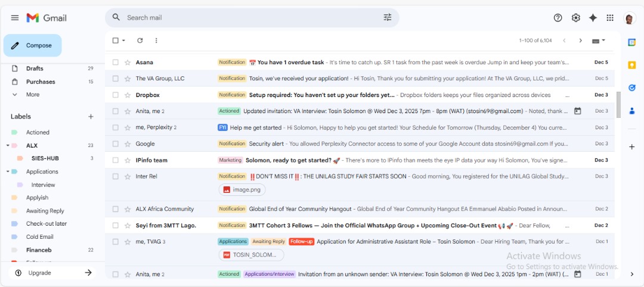Open the Support help icon
Image resolution: width=644 pixels, height=287 pixels.
tap(558, 18)
